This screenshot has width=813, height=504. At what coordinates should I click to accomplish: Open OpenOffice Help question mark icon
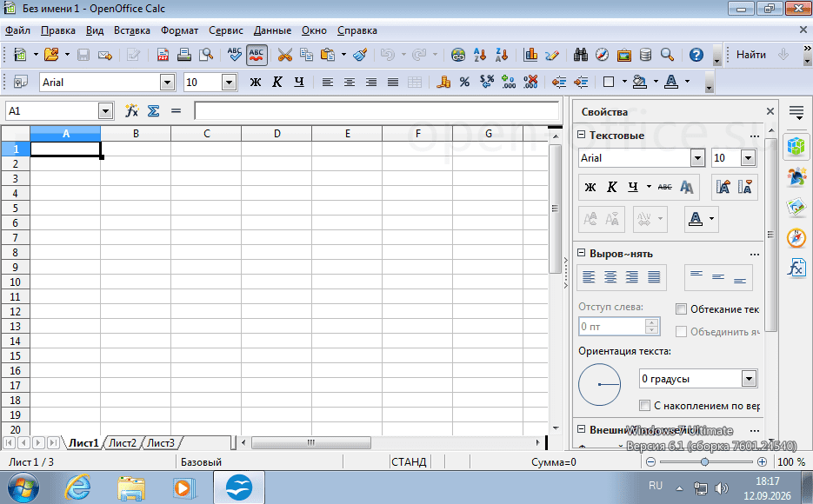tap(696, 55)
